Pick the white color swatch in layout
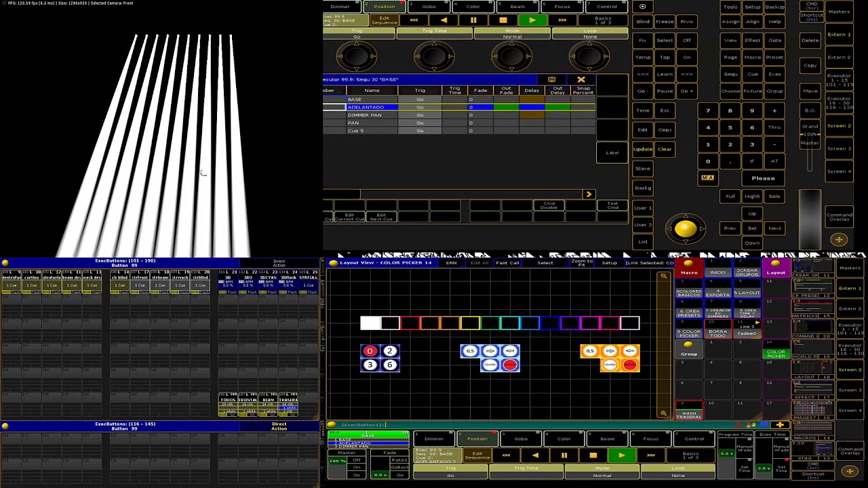868x488 pixels. click(370, 323)
